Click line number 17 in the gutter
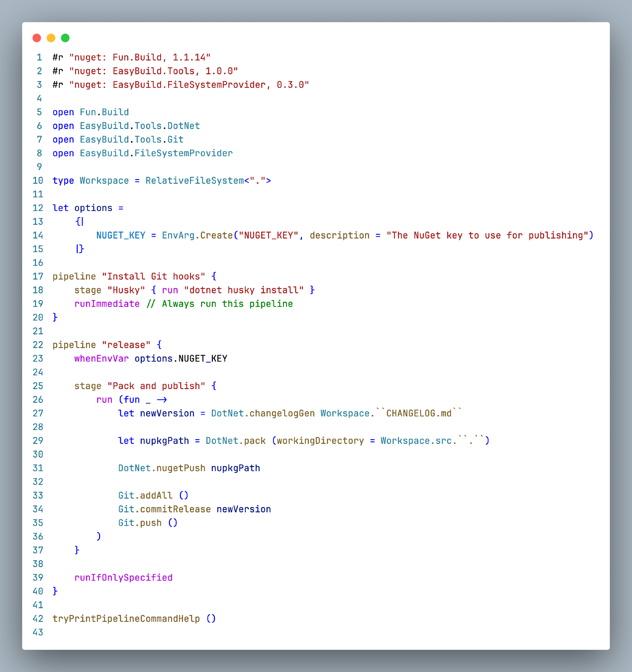The width and height of the screenshot is (632, 672). pos(38,277)
